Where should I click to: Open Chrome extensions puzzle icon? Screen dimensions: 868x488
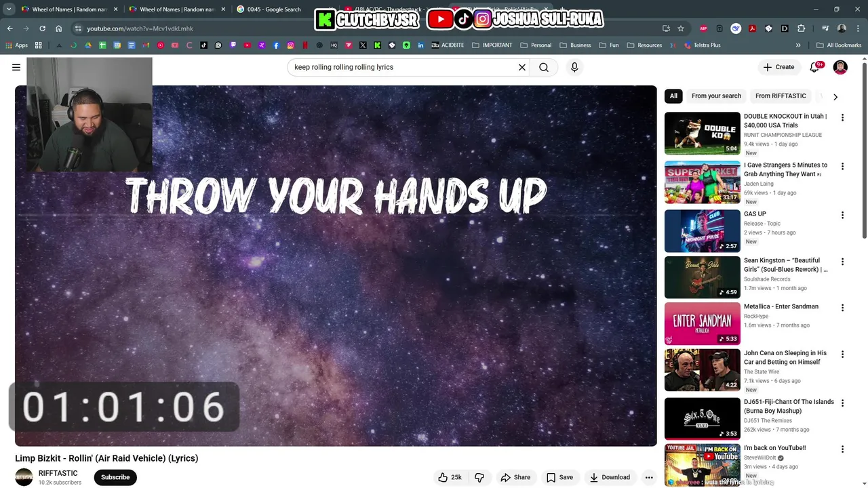point(802,28)
